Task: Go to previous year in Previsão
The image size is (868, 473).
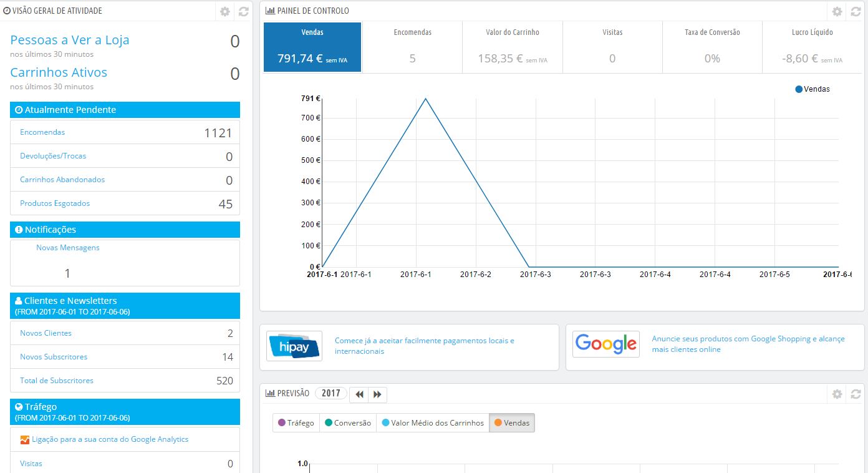Action: (359, 394)
